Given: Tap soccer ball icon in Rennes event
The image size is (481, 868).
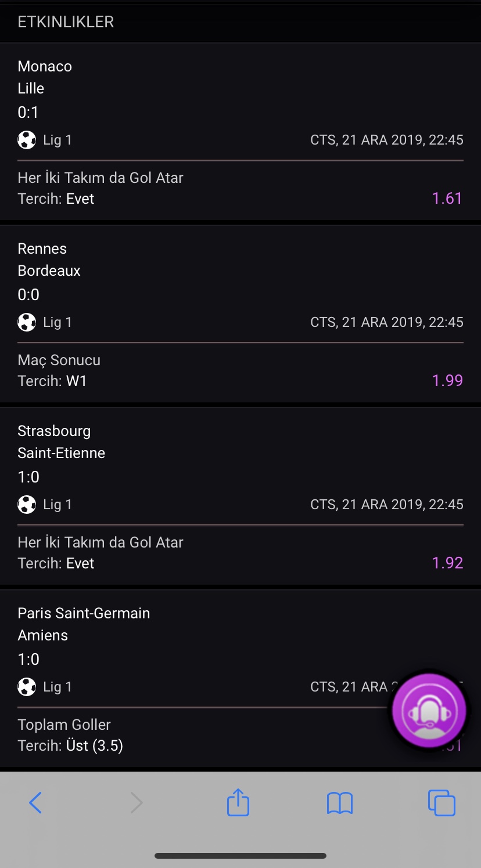Looking at the screenshot, I should tap(27, 322).
